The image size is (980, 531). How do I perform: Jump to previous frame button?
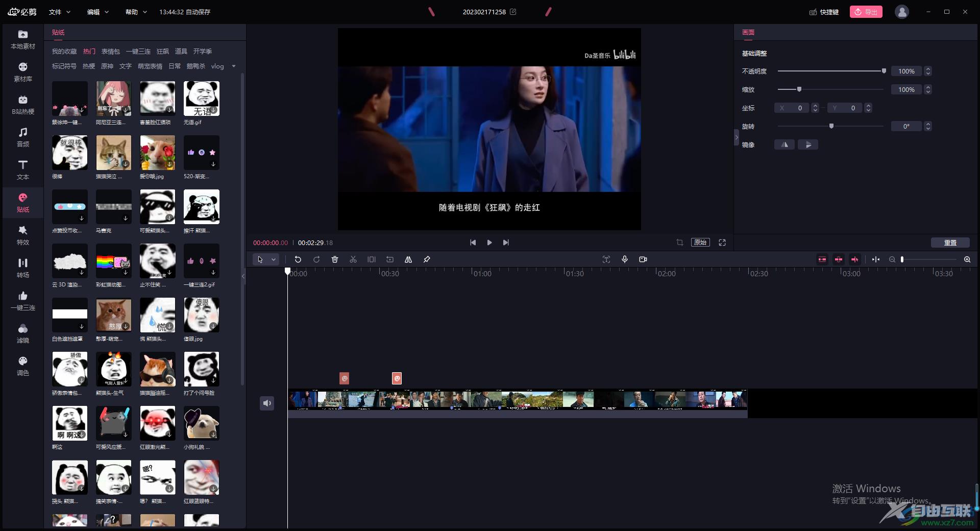click(x=473, y=243)
